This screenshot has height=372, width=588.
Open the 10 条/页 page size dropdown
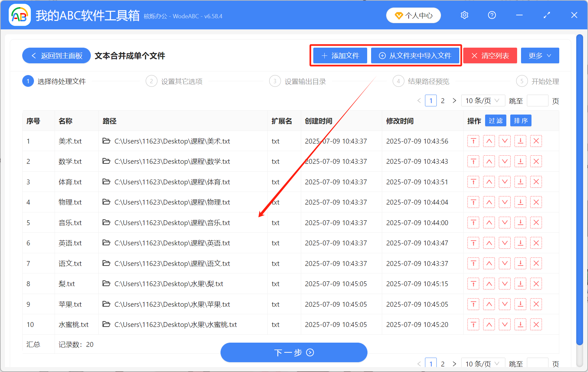coord(483,101)
